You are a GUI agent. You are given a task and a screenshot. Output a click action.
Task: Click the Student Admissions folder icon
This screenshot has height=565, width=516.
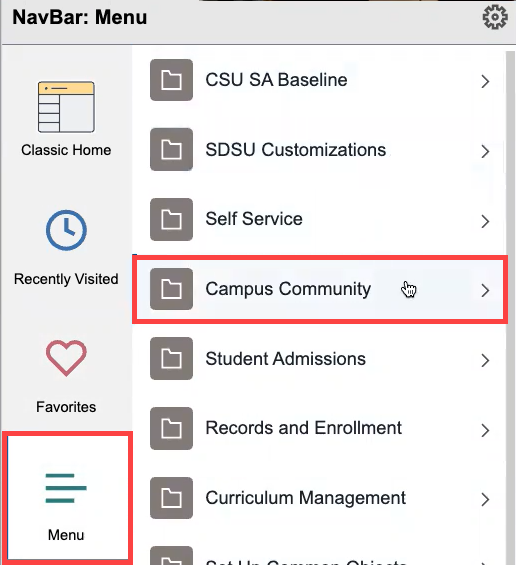[x=172, y=359]
